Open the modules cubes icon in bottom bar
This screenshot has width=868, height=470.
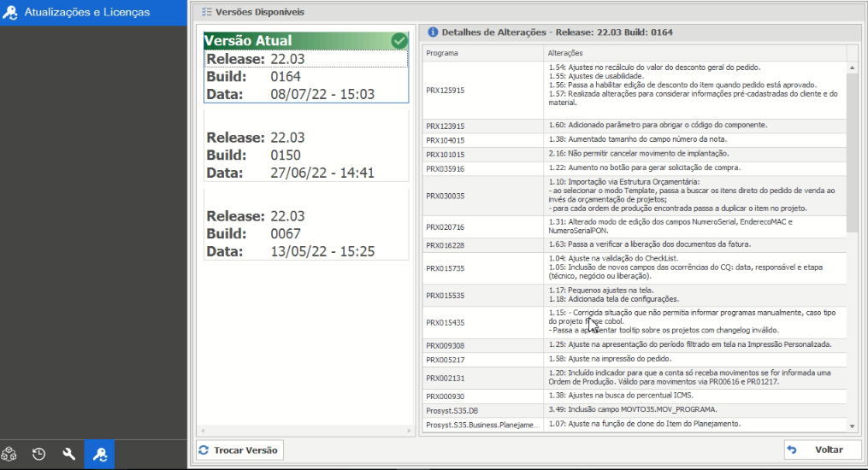pyautogui.click(x=9, y=454)
